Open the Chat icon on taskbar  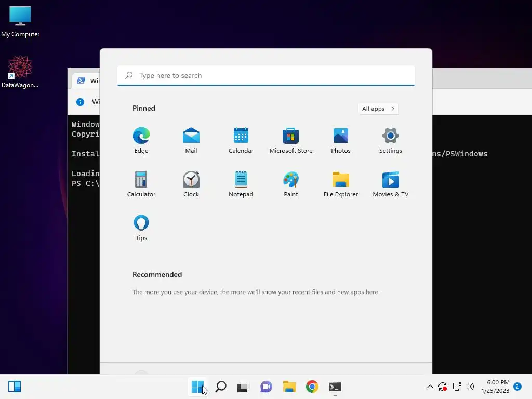[x=266, y=387]
